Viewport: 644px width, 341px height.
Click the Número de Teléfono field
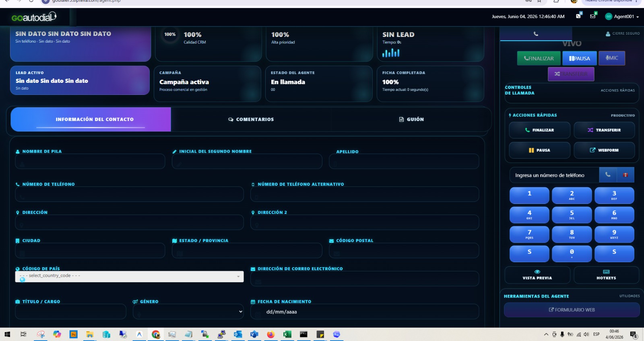[x=129, y=194]
